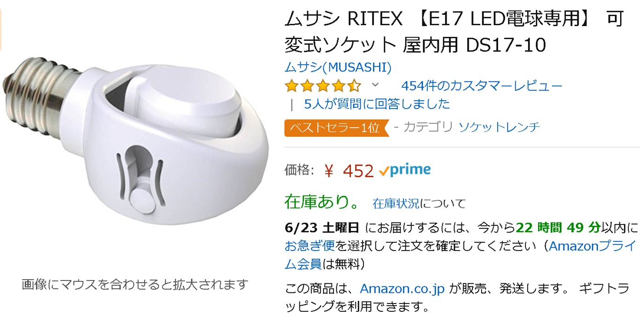Open the 454件のカスタマーレビュー link
Viewport: 644px width, 320px height.
click(x=482, y=86)
